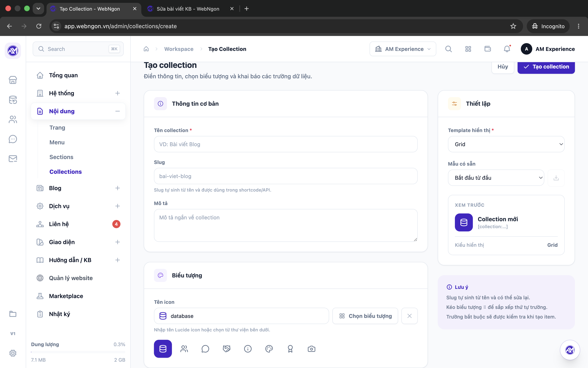This screenshot has width=588, height=368.
Task: Open the browser tab list chevron
Action: pos(38,9)
